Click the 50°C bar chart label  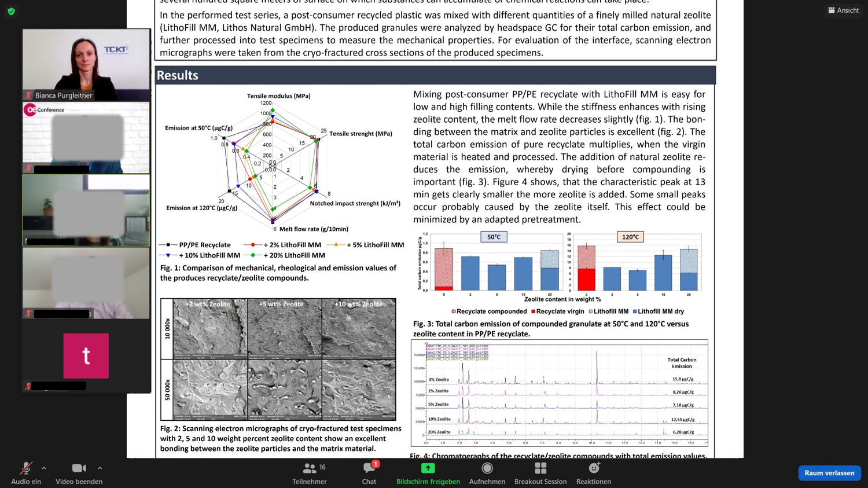pyautogui.click(x=494, y=237)
